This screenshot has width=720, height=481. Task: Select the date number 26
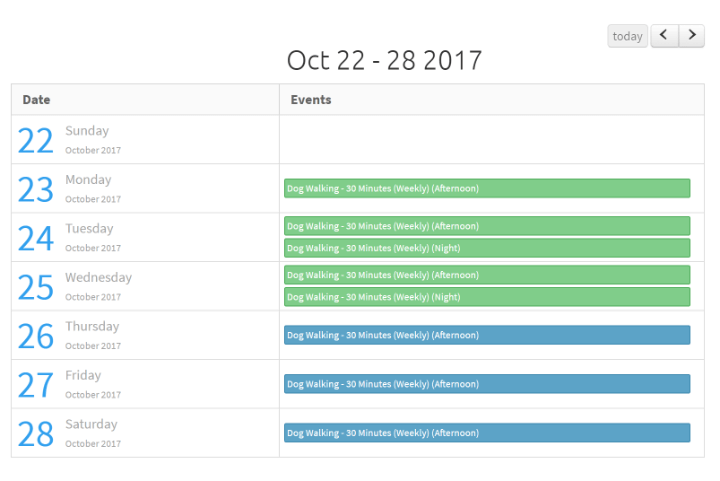tap(36, 336)
